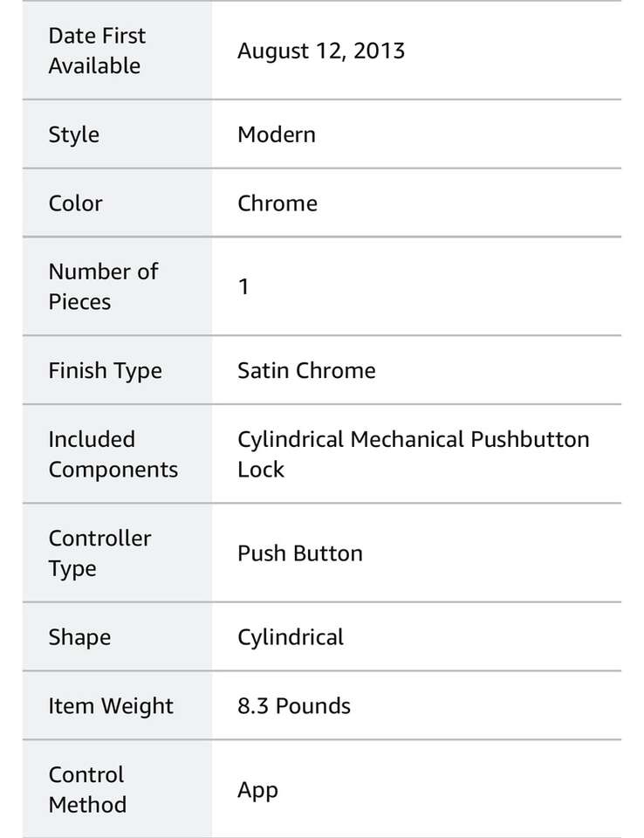Click the 'Shape' row label
644x838 pixels.
click(x=79, y=637)
